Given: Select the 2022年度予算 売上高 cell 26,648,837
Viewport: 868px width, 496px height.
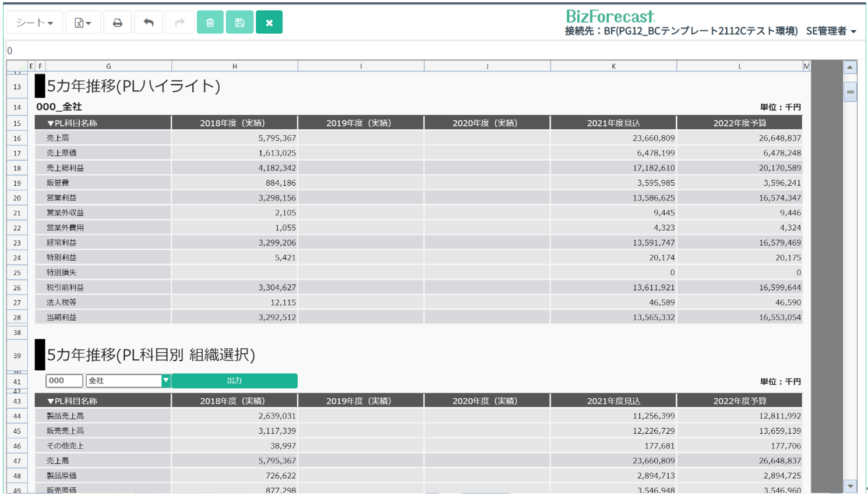Looking at the screenshot, I should click(x=739, y=139).
